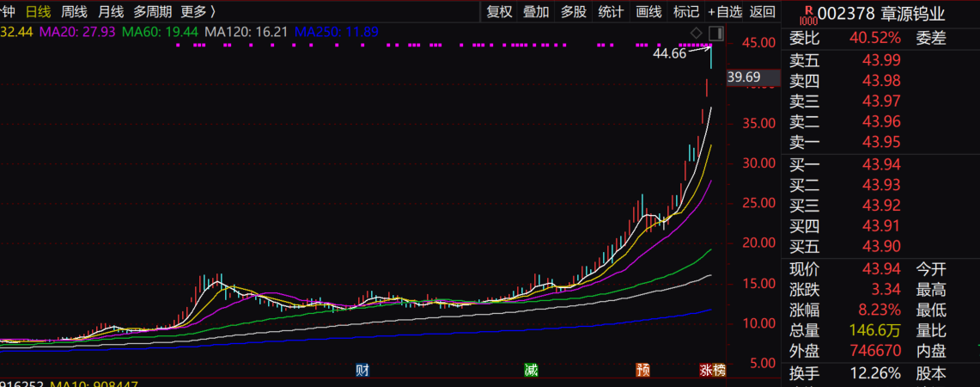Open the 复权 adjustment dropdown
980x387 pixels.
coord(499,11)
